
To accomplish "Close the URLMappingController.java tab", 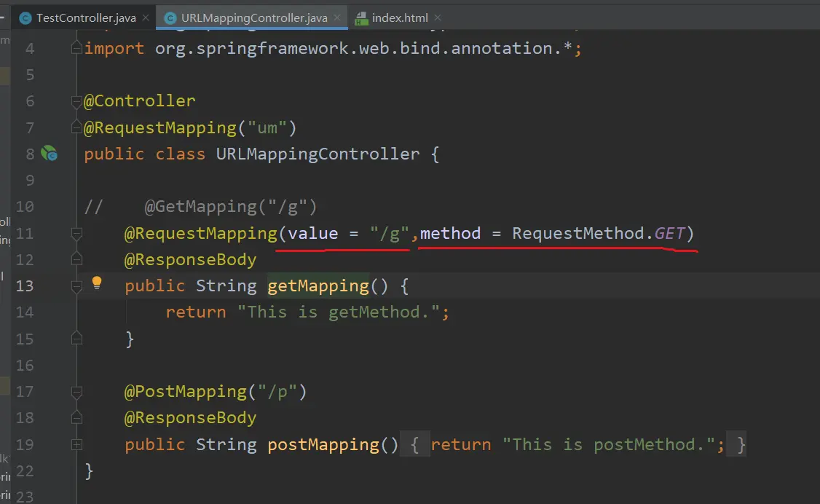I will click(336, 17).
